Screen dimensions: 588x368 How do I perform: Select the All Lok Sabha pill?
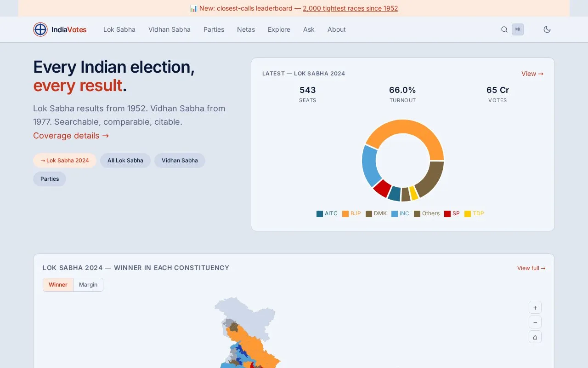click(125, 161)
